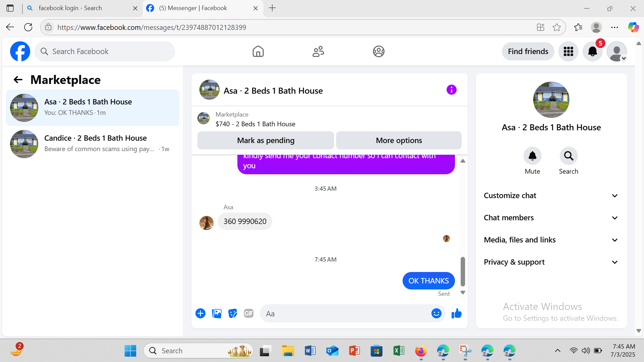
Task: Open the Friends icon in top navigation
Action: [x=318, y=51]
